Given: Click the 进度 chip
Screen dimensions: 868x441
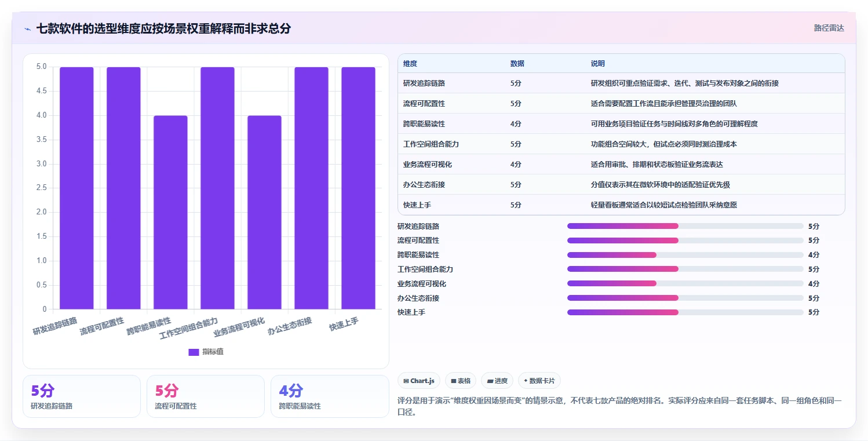Looking at the screenshot, I should 497,381.
